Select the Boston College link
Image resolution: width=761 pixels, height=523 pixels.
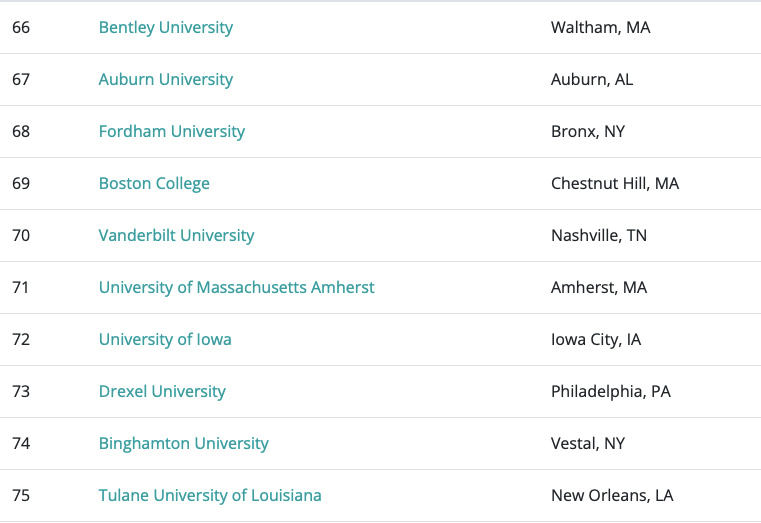[154, 184]
